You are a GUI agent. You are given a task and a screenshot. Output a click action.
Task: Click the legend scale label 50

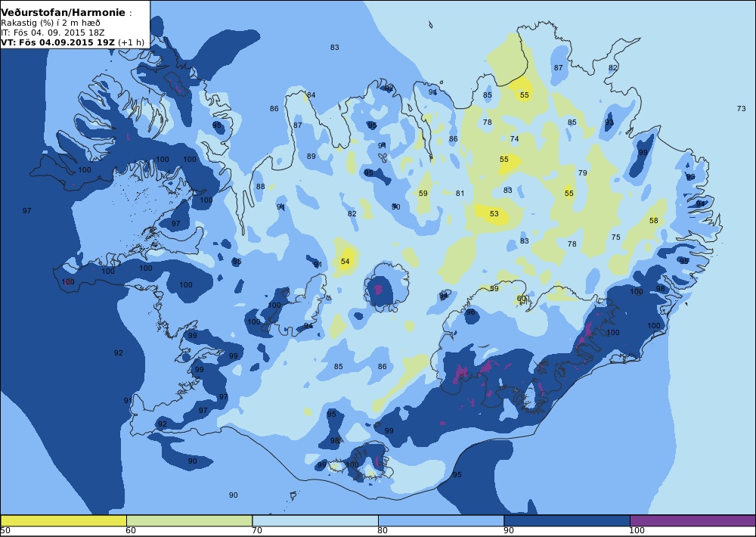[5, 531]
